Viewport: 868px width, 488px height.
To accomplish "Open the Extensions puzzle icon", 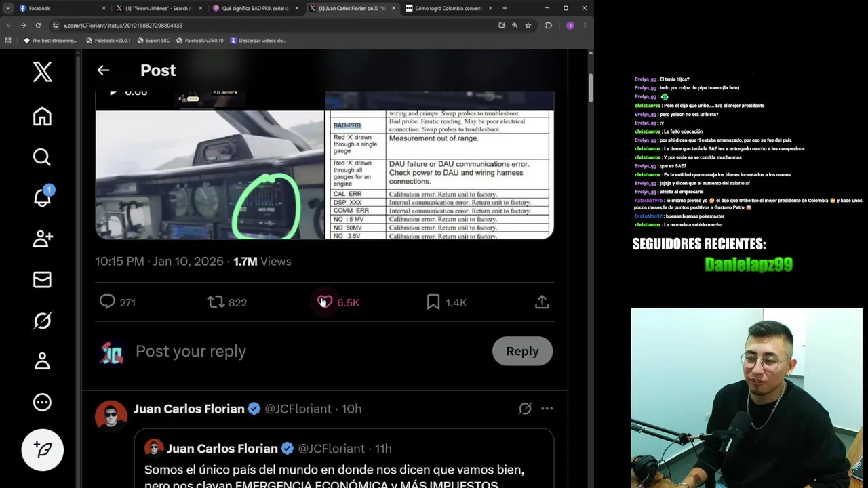I will pyautogui.click(x=549, y=25).
